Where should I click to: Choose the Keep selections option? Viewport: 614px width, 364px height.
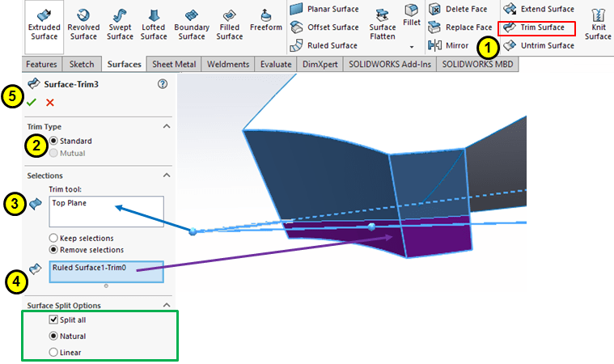[53, 238]
